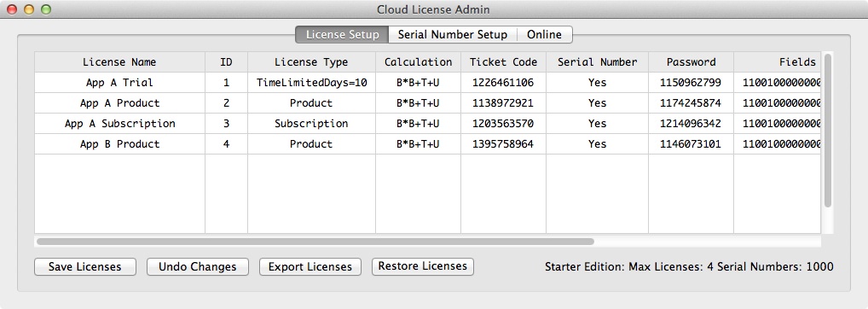Click the Starter Edition status text

coord(689,266)
